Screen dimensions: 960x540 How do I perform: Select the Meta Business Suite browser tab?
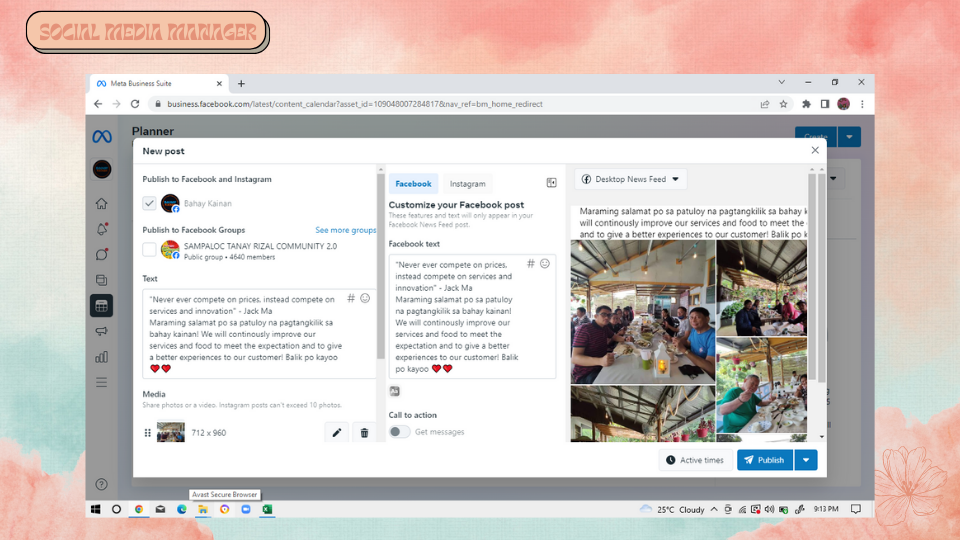click(x=159, y=83)
